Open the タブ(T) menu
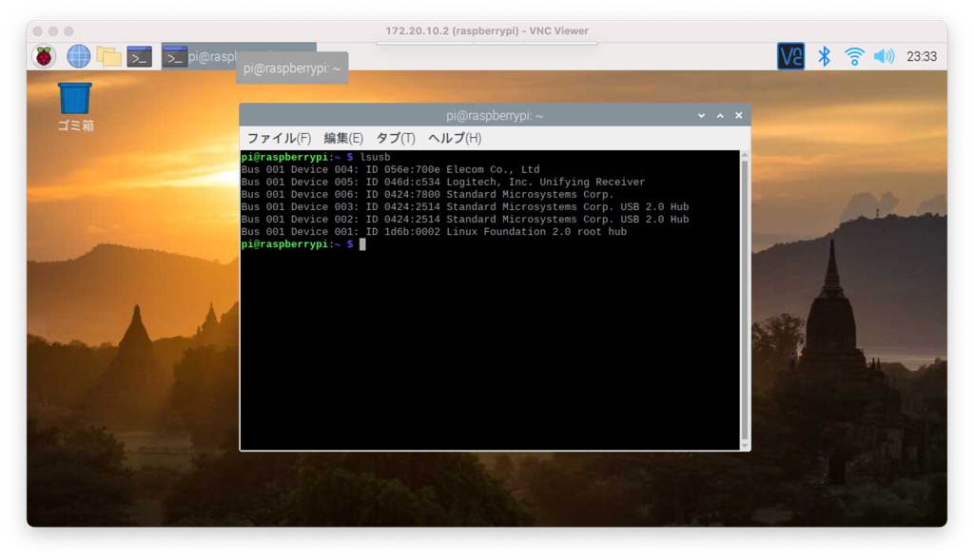The width and height of the screenshot is (974, 560). (x=395, y=138)
